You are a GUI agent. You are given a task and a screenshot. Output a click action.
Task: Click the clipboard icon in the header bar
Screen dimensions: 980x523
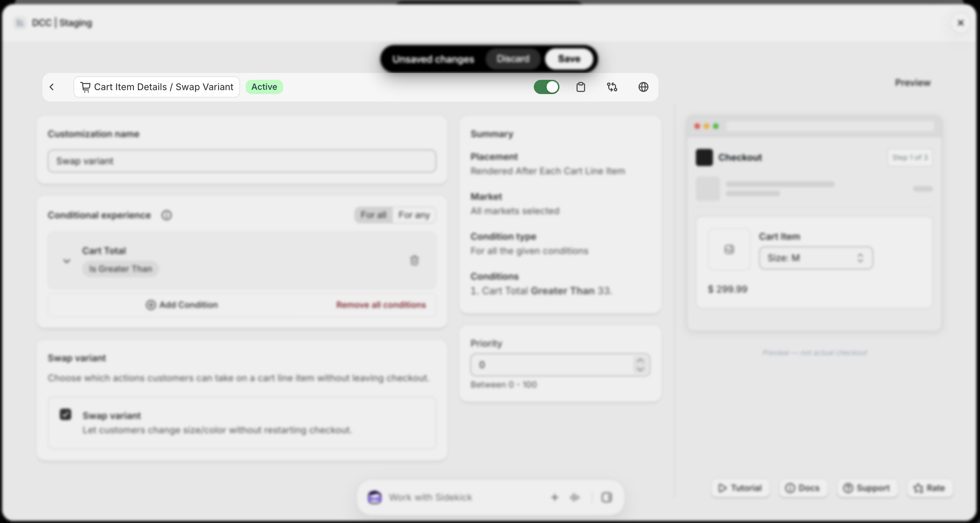580,87
